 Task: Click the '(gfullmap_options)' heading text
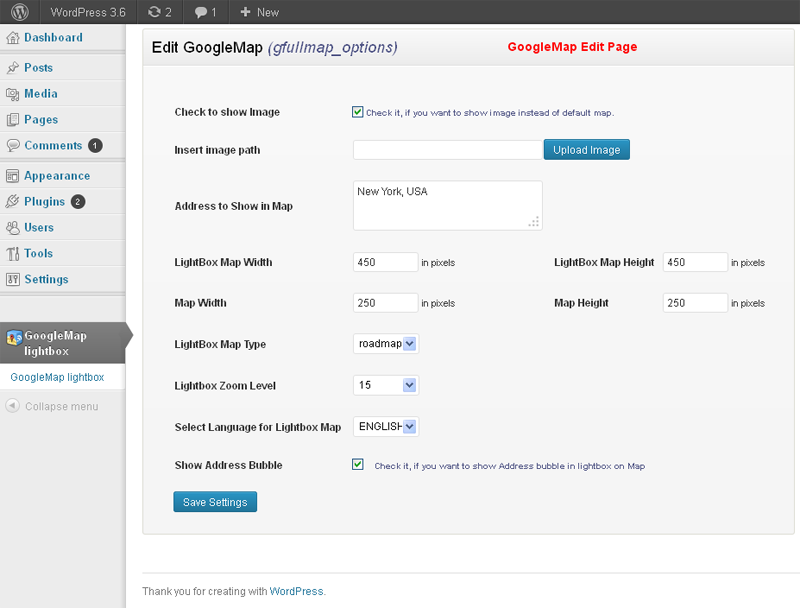tap(332, 48)
